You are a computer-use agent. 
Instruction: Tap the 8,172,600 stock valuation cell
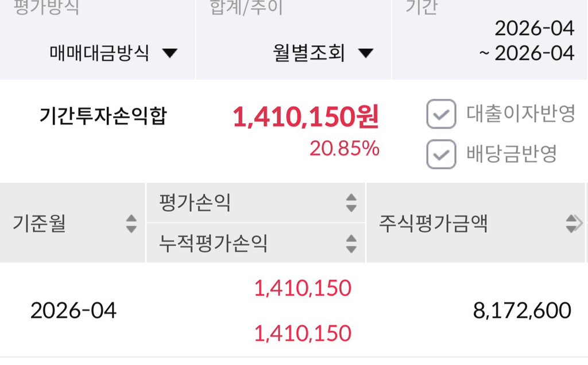point(522,310)
